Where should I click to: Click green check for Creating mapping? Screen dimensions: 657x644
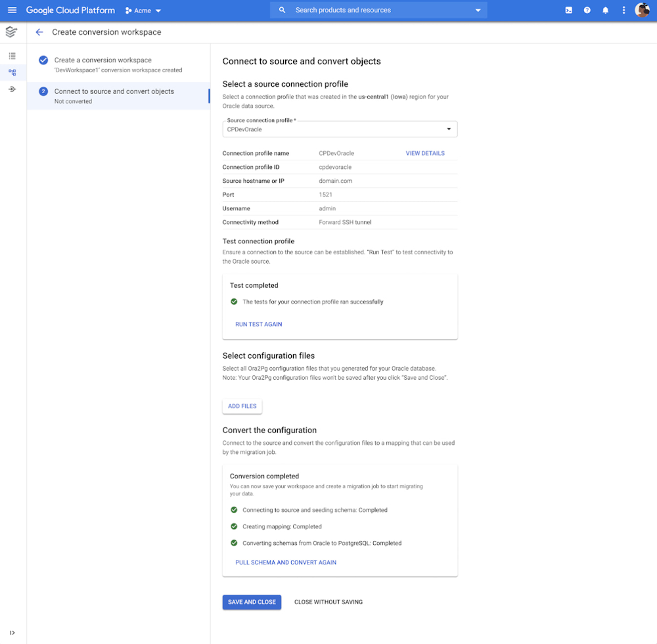[234, 526]
